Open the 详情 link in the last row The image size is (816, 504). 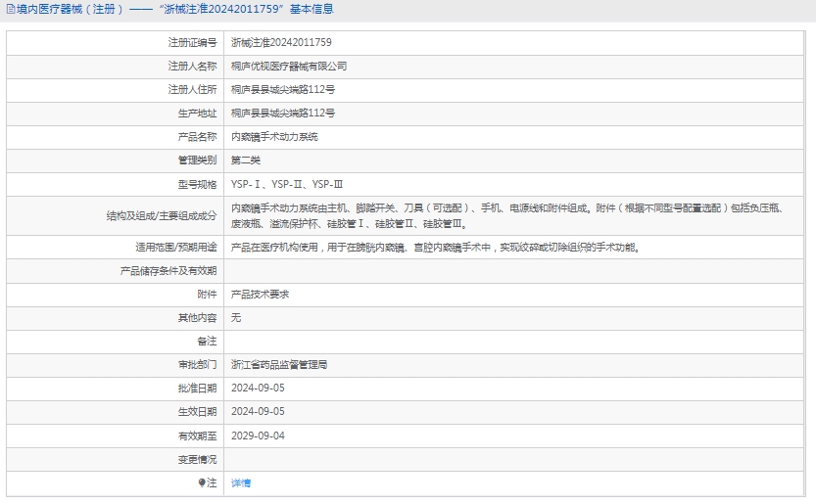click(241, 483)
